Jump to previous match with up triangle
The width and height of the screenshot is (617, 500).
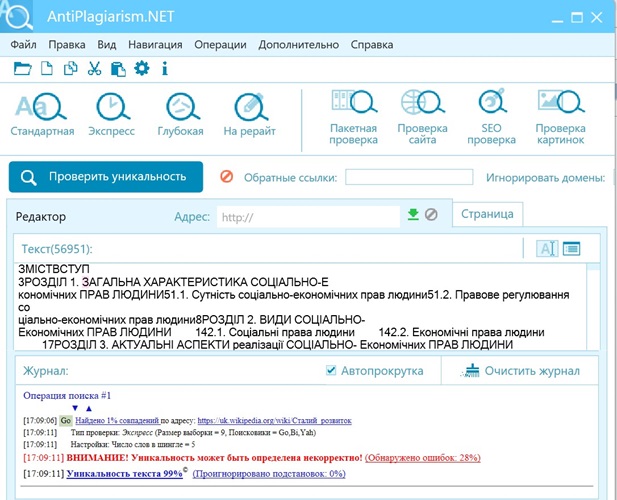(x=89, y=408)
